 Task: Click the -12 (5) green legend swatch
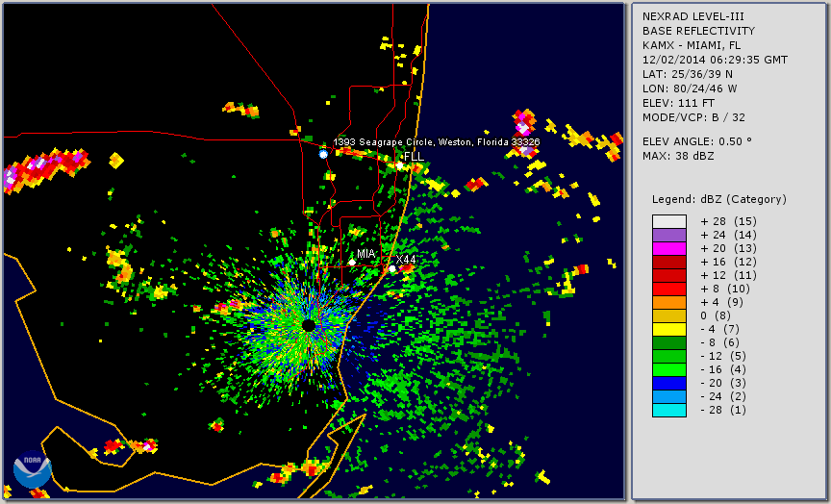pos(669,356)
